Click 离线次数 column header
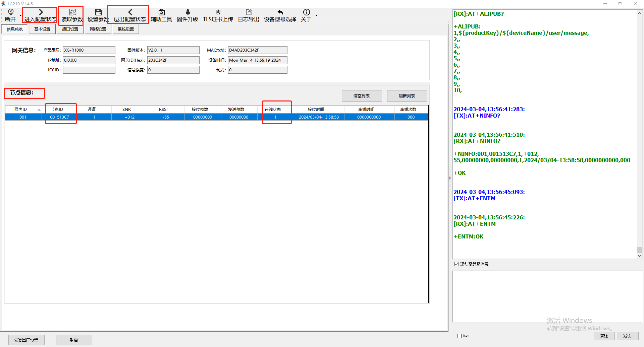The image size is (644, 347). tap(411, 110)
